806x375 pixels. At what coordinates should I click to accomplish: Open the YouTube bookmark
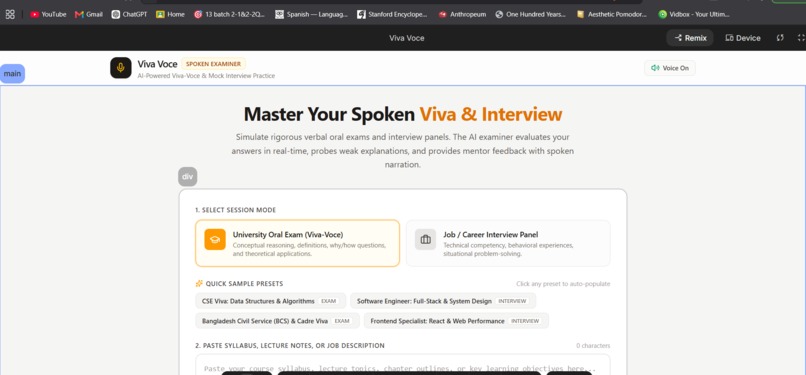[x=48, y=14]
